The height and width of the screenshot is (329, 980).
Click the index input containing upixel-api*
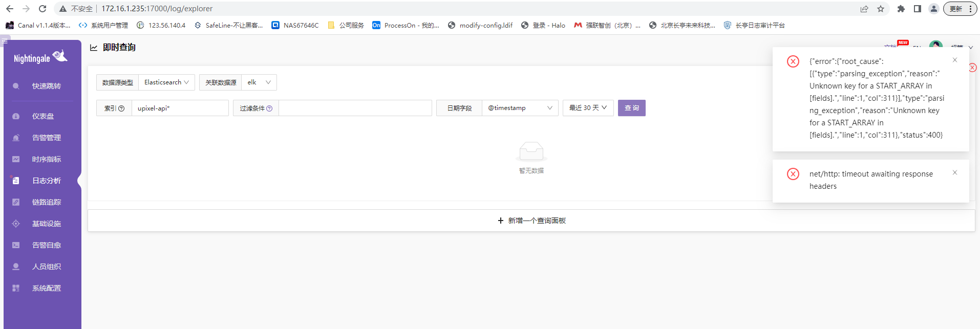(x=180, y=108)
